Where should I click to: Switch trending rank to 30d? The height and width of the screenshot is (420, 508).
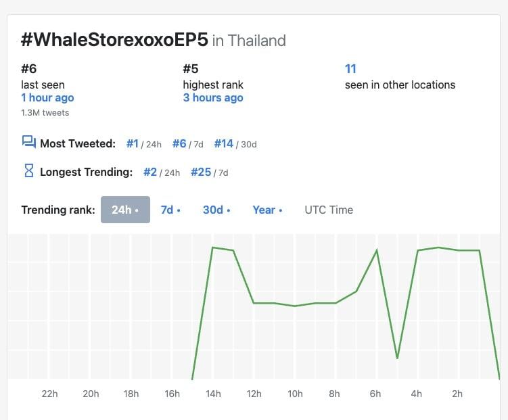tap(216, 210)
